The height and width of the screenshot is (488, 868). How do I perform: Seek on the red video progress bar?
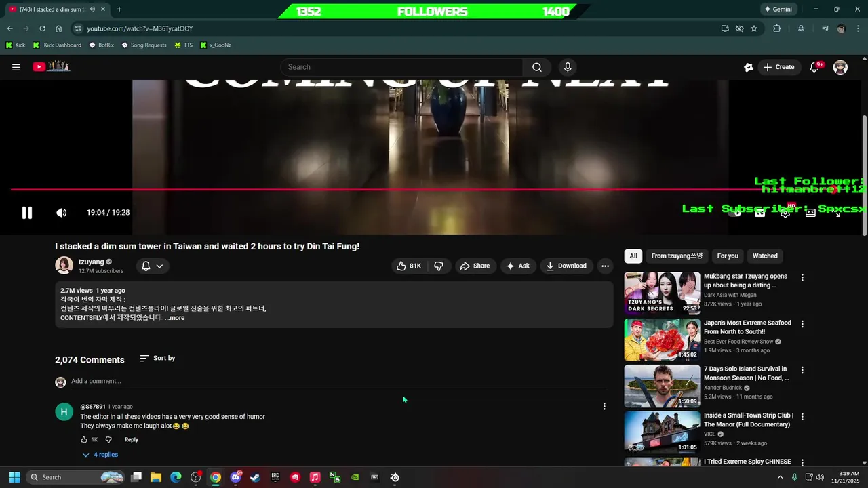point(434,190)
